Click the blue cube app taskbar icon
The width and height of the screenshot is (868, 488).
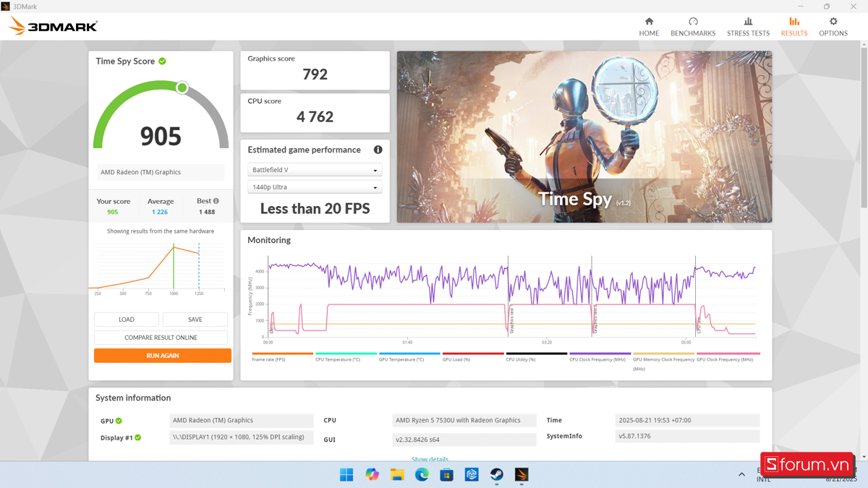(x=472, y=474)
